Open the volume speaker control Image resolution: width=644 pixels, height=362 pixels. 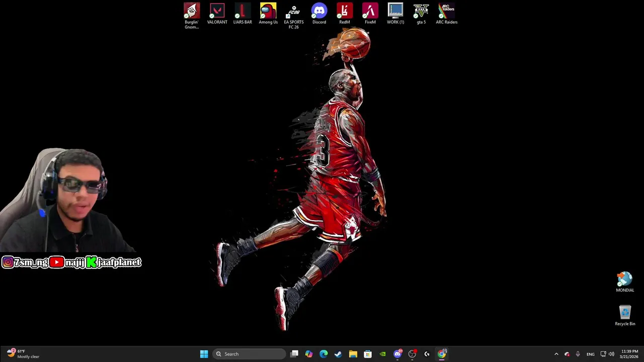[x=611, y=354]
